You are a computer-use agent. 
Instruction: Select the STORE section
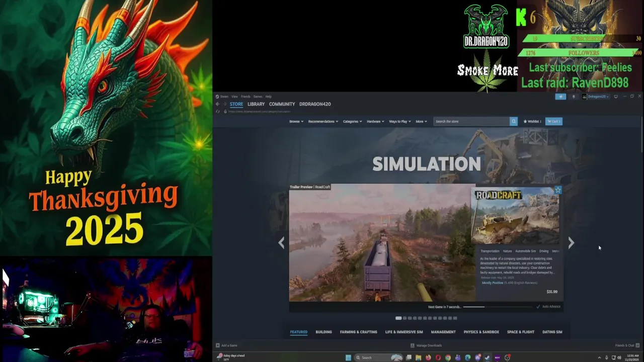[x=236, y=104]
